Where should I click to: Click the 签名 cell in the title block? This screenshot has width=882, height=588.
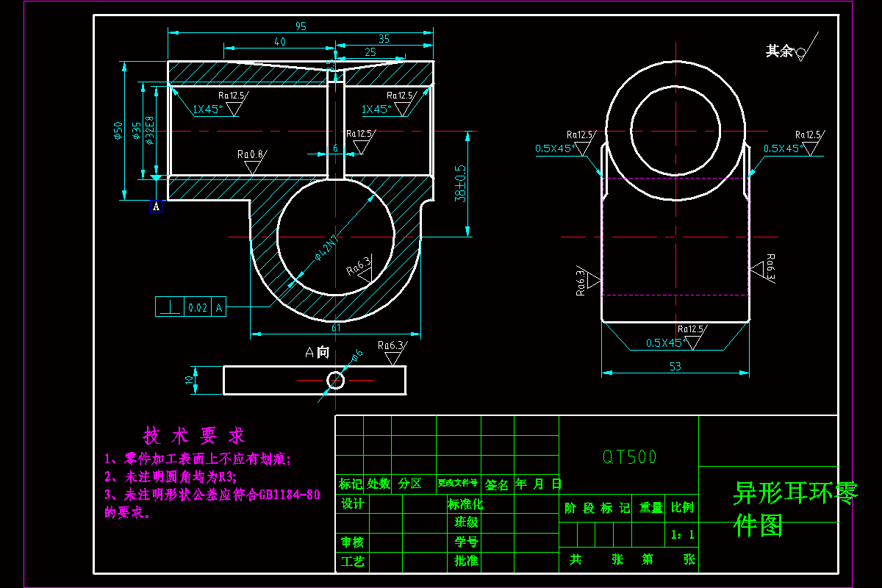tap(496, 486)
